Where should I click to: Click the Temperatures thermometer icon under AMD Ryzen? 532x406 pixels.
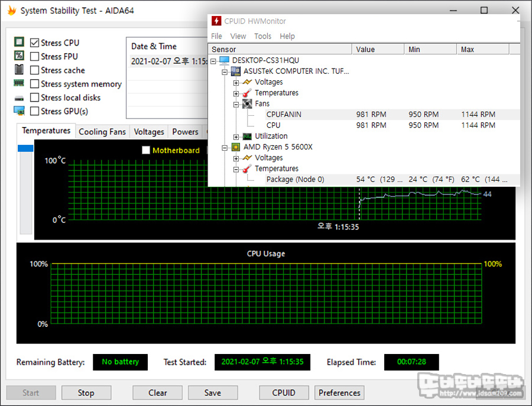247,168
